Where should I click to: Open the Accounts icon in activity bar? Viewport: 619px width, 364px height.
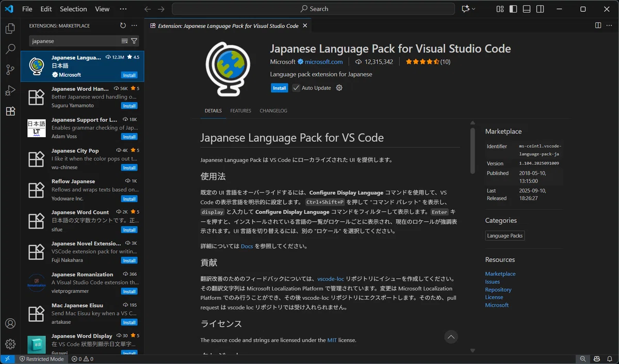(x=10, y=324)
